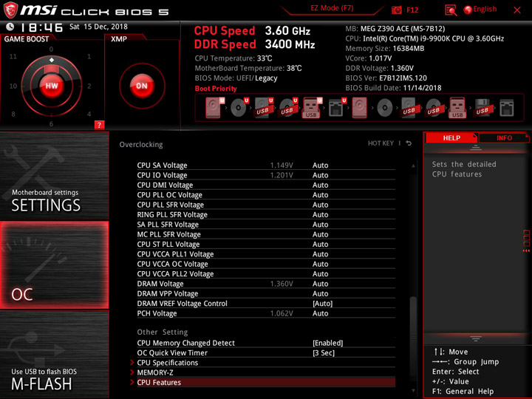Open the SETTINGS motherboard section
This screenshot has width=532, height=399.
tap(54, 176)
